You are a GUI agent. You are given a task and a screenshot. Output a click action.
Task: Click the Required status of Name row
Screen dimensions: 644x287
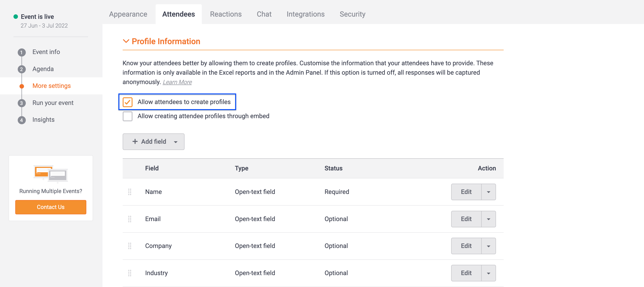point(337,192)
